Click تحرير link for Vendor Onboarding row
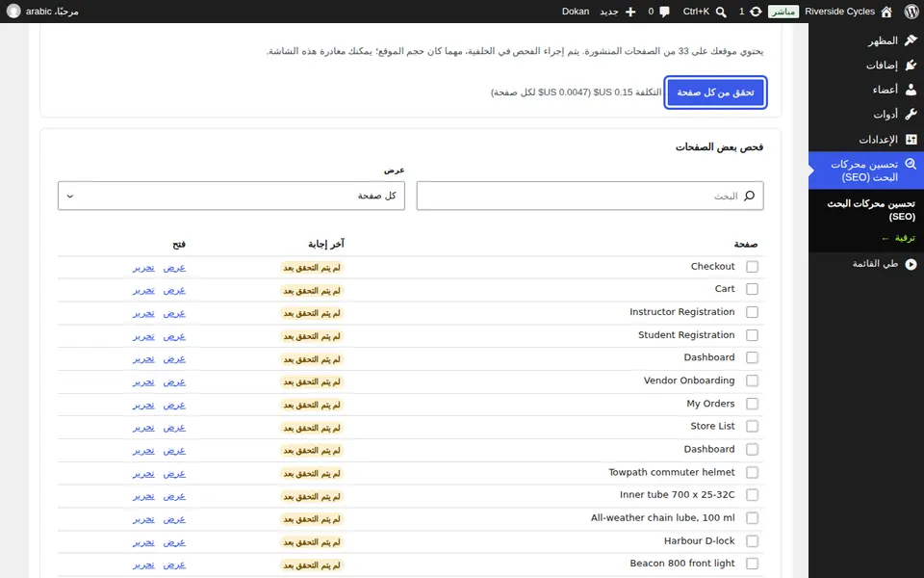 coord(143,382)
